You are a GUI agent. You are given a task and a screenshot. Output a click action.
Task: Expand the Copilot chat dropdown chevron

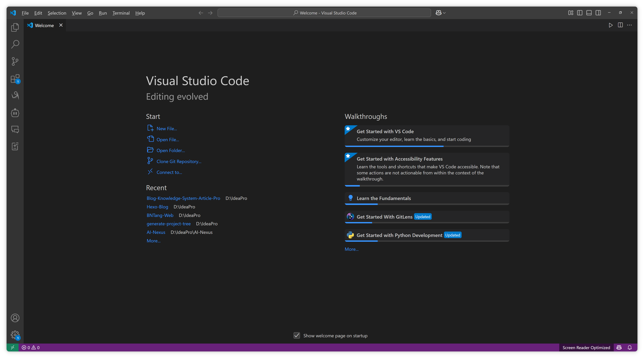(444, 13)
